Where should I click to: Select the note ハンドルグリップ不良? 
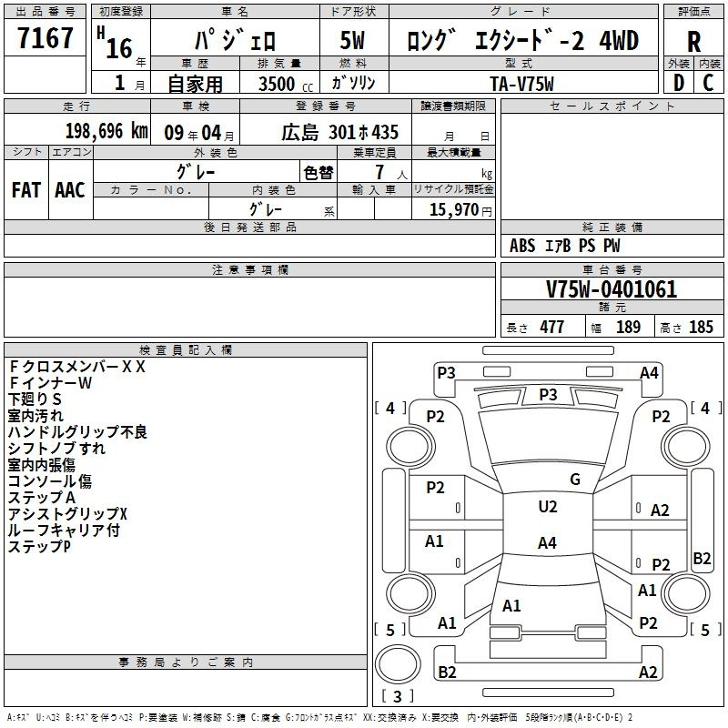[77, 431]
